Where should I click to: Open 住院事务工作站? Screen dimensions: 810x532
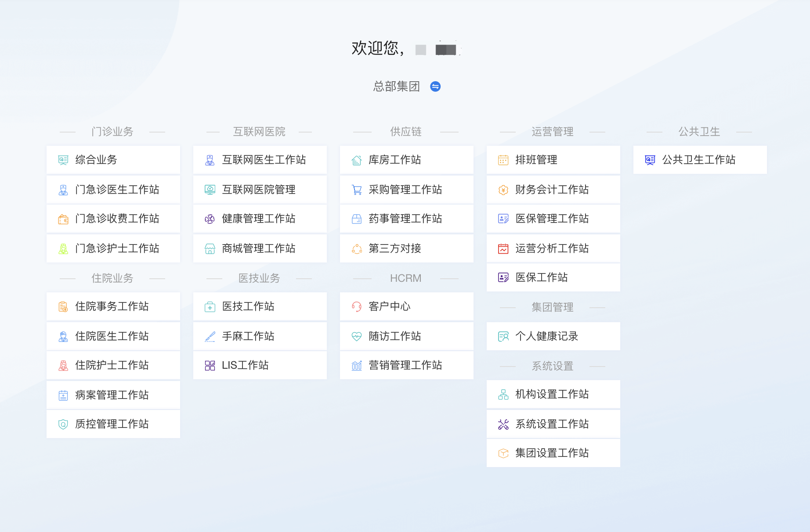point(113,306)
